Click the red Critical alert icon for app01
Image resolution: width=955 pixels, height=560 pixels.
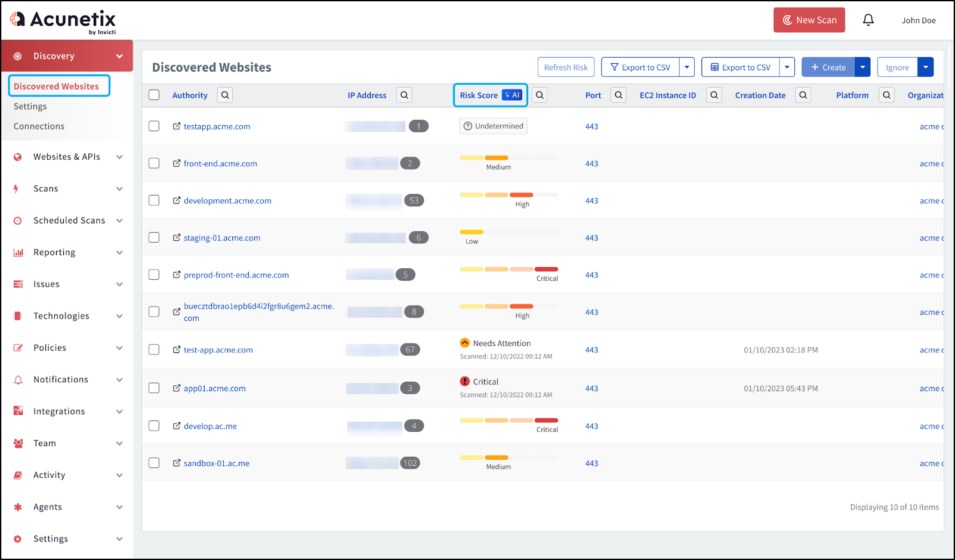(x=465, y=381)
